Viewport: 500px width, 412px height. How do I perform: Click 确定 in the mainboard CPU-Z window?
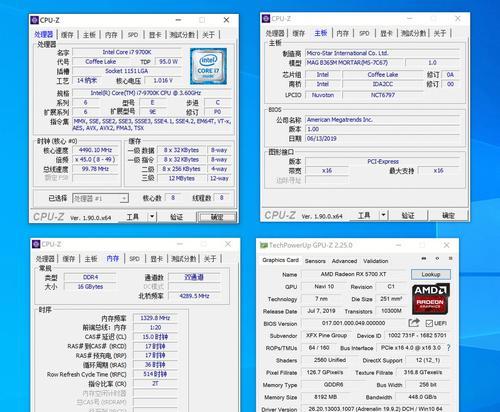point(448,215)
